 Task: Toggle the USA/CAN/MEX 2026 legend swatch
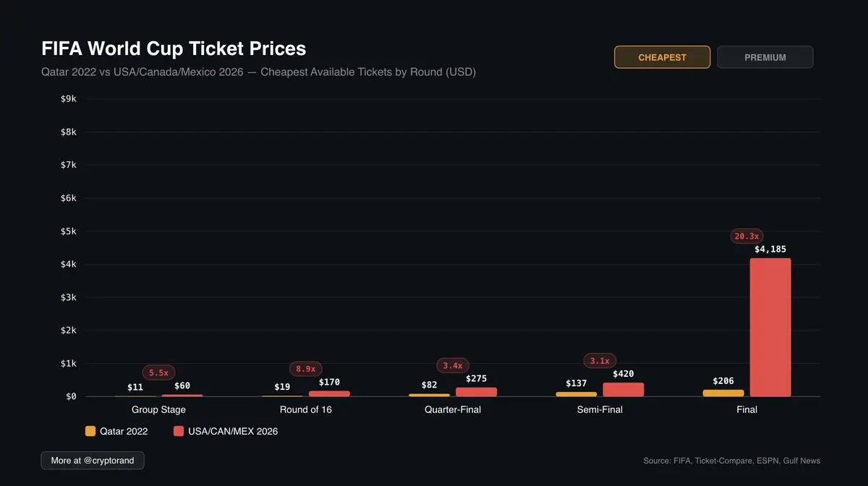coord(179,431)
